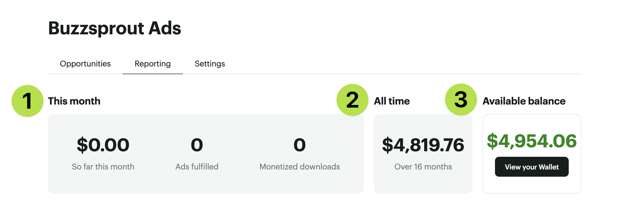Click the green number 1 badge

click(27, 101)
